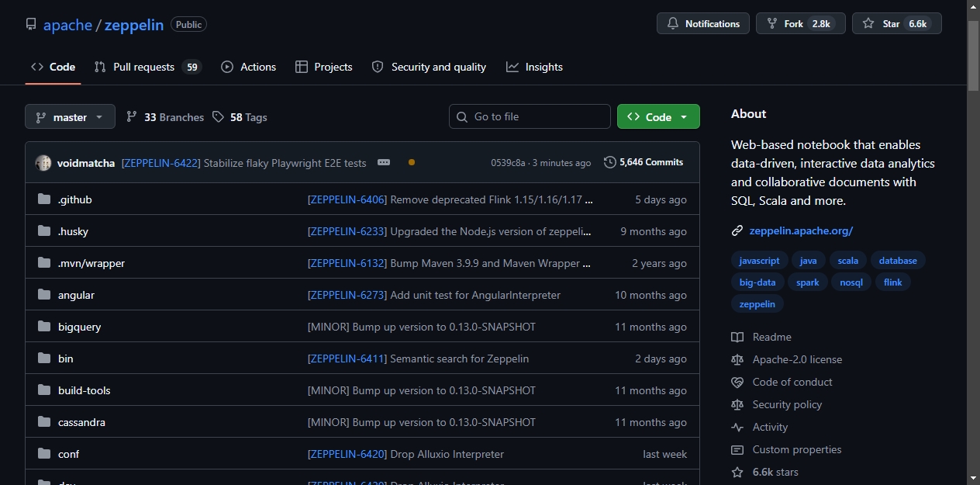Open ZEPPELIN-6132 commit link

[347, 263]
